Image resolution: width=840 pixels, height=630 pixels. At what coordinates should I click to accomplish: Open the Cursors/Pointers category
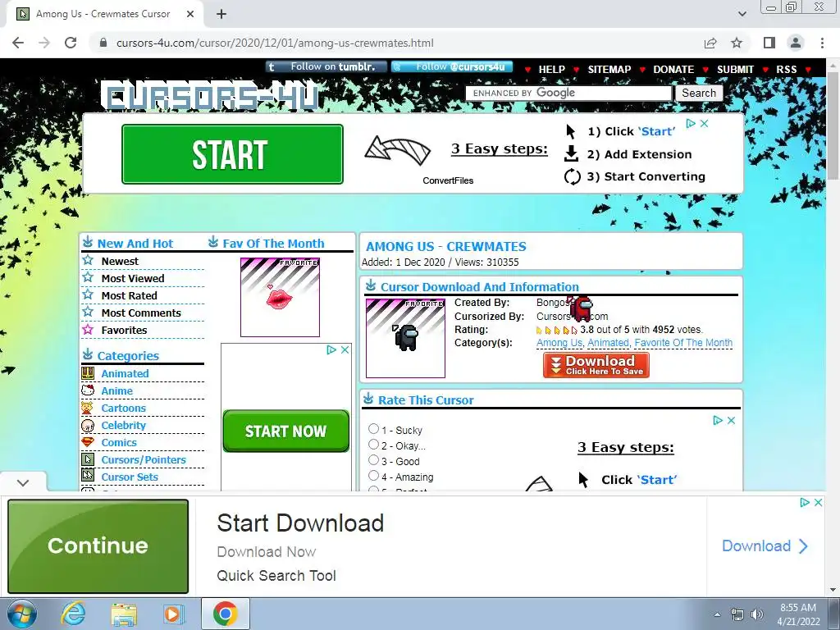coord(144,459)
